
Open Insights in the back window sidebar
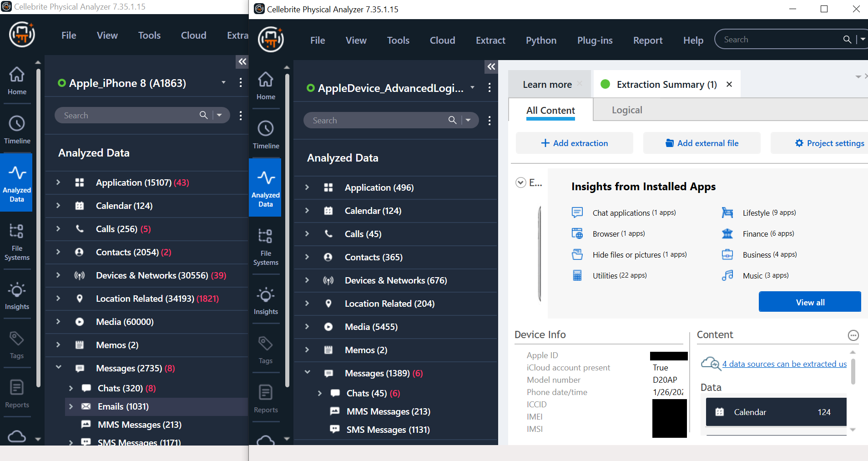coord(17,296)
